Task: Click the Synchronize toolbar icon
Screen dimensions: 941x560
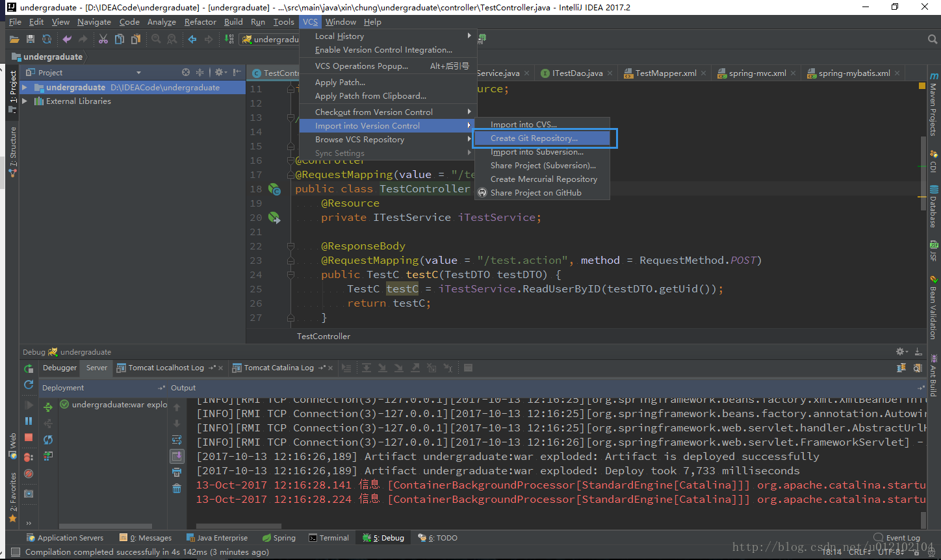Action: pos(47,40)
